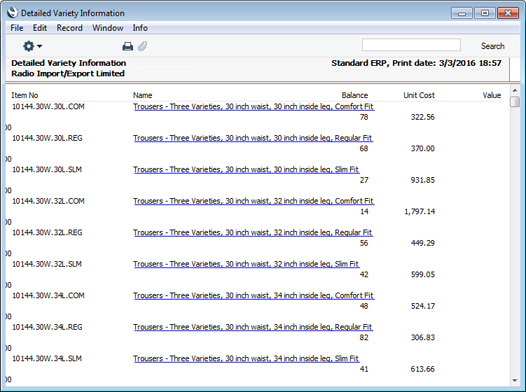The image size is (526, 392).
Task: Open link for 34 inch leg Slim Fit trousers
Action: 246,359
